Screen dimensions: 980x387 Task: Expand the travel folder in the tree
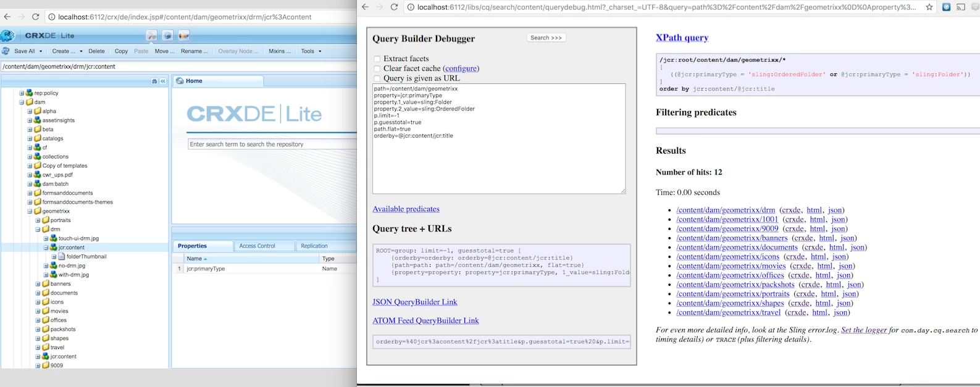tap(38, 347)
